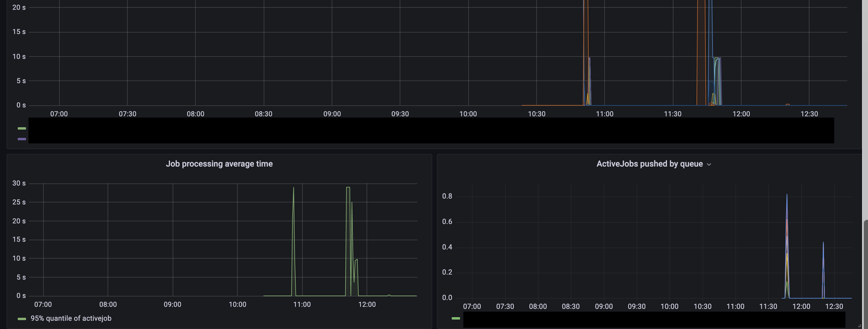
Task: Toggle the 95% quantile of activejob legend series
Action: [x=71, y=318]
